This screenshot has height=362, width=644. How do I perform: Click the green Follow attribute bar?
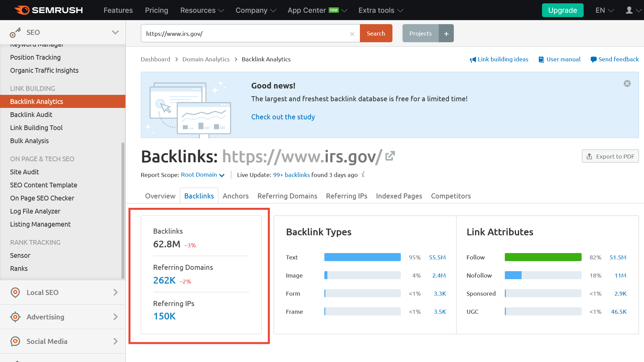click(543, 257)
